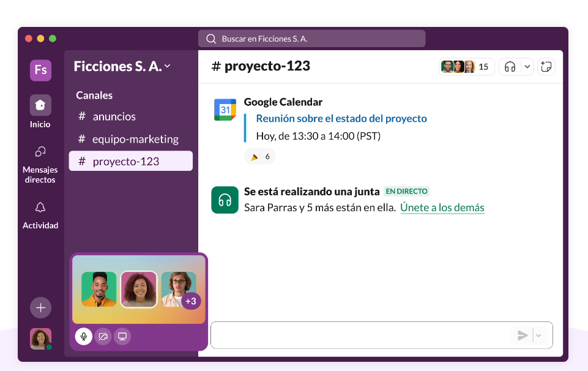
Task: Send the message with arrow button
Action: 523,335
